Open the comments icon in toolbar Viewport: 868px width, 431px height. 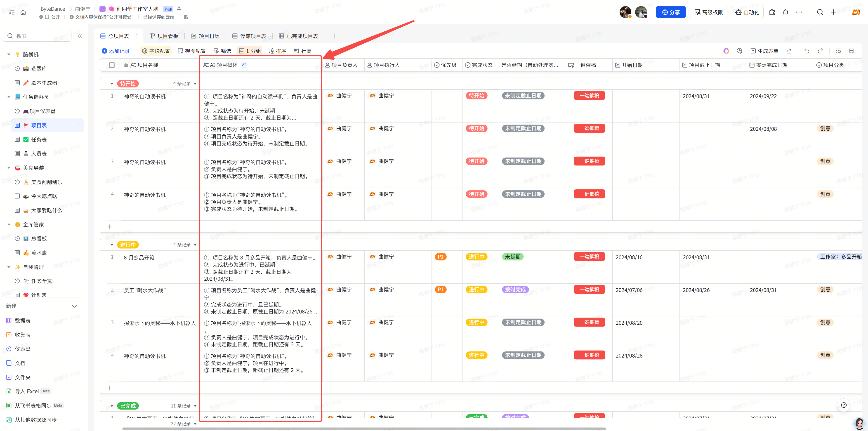[x=851, y=51]
